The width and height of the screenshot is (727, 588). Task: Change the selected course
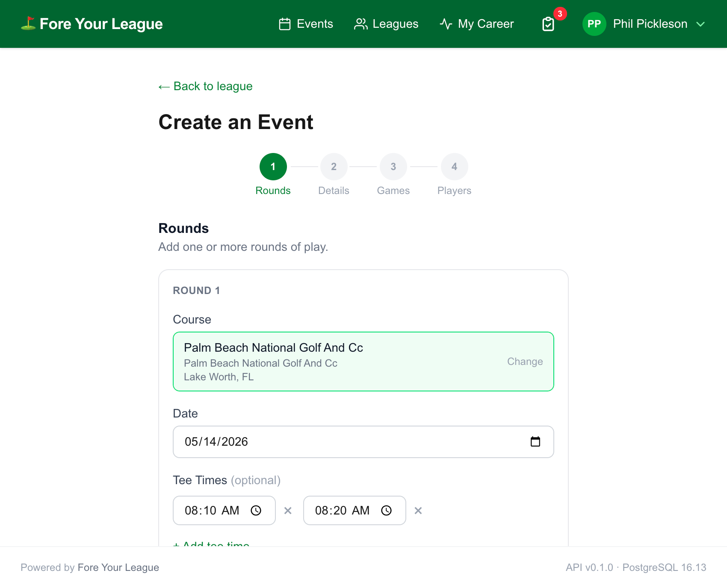point(525,362)
